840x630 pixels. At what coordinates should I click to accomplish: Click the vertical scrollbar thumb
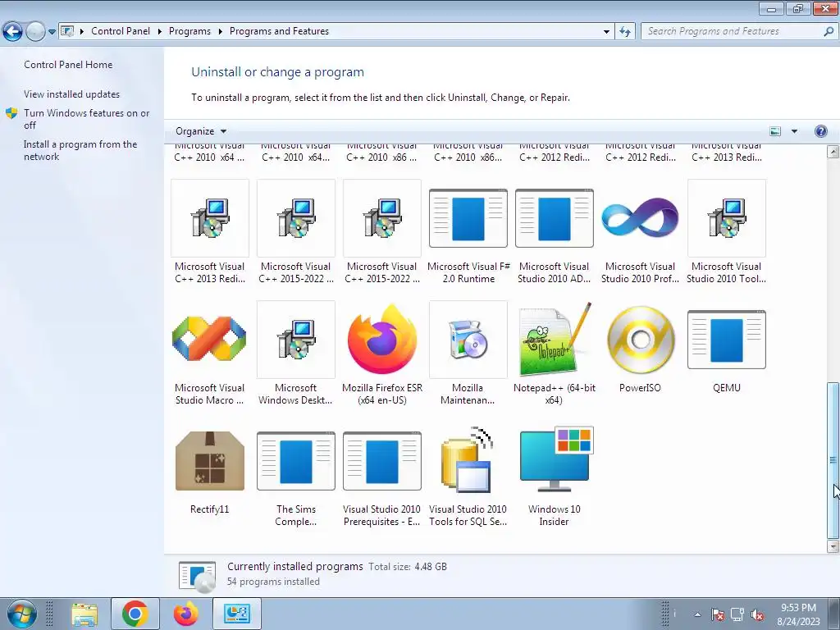coord(833,459)
